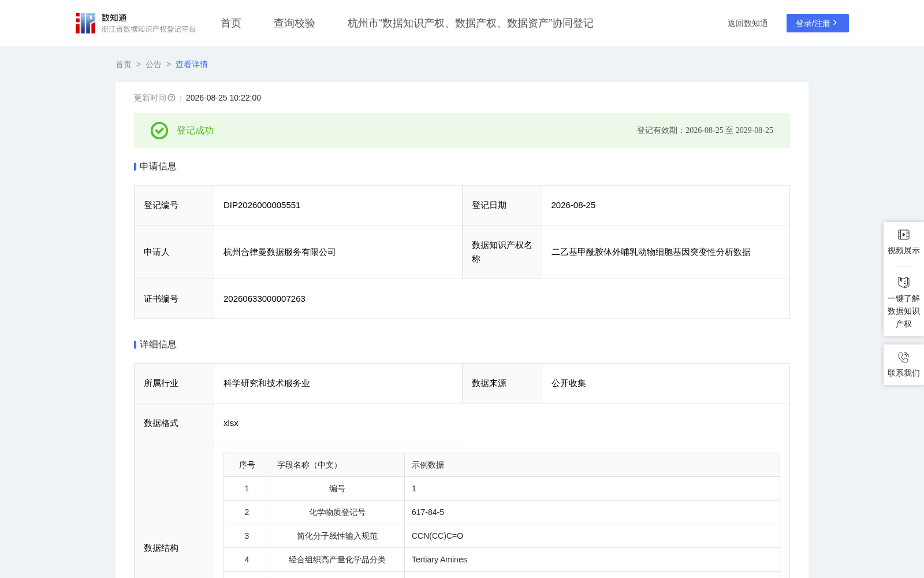Open the 杭州市协同登记 menu item

click(470, 23)
